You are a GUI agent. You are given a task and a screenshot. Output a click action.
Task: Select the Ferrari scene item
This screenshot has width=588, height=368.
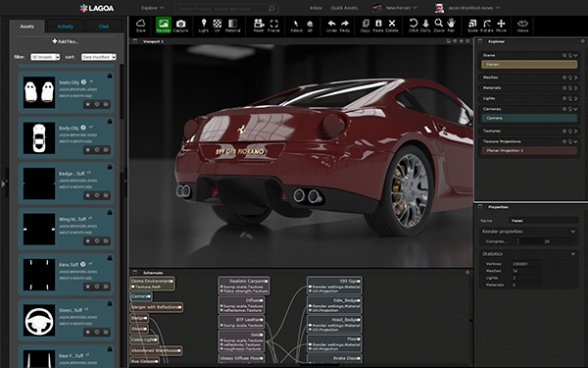pyautogui.click(x=529, y=65)
